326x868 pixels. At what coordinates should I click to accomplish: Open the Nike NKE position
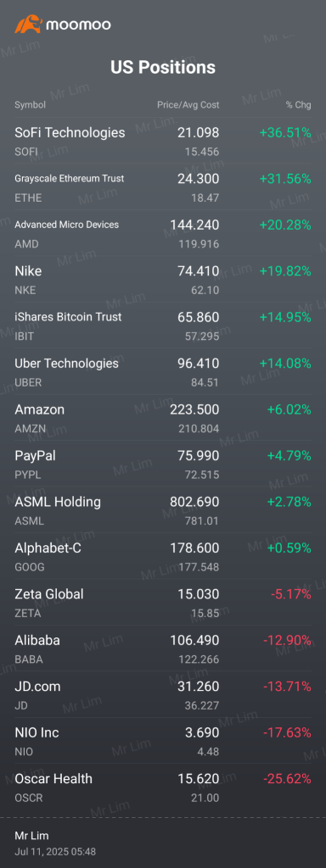click(x=163, y=279)
